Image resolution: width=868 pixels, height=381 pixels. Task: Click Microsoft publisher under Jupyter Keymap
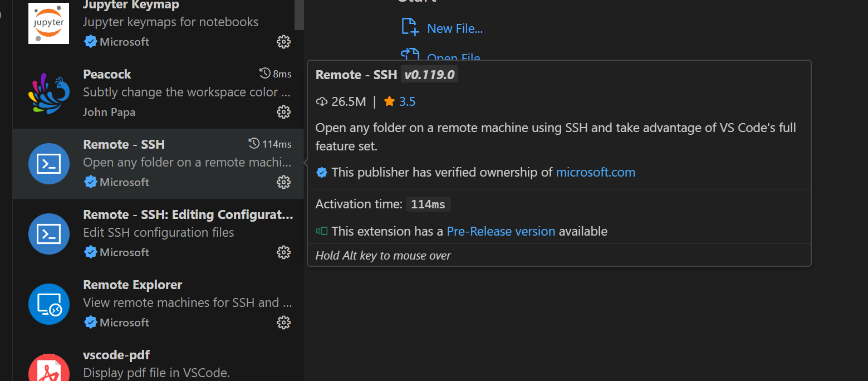click(124, 42)
